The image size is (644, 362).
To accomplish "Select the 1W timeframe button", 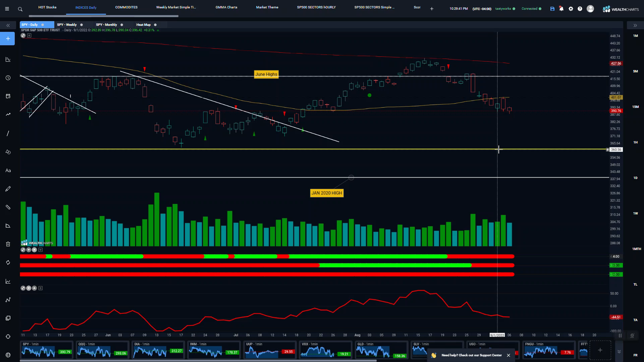I will 635,214.
